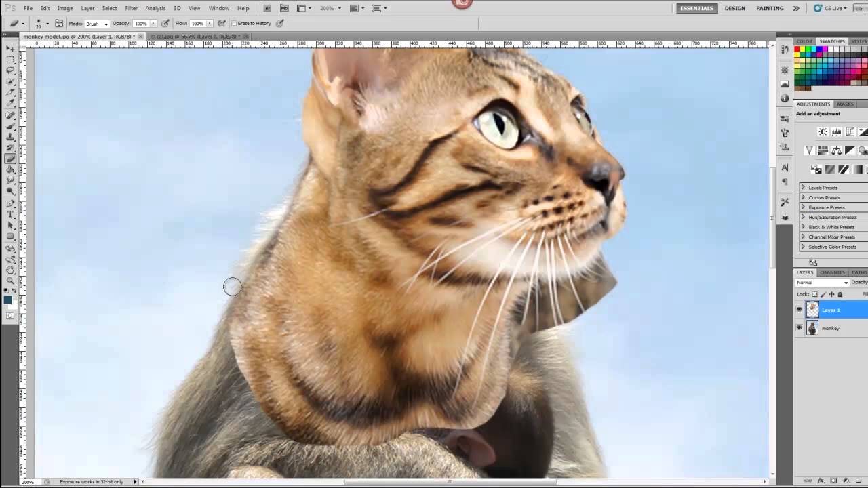The height and width of the screenshot is (488, 868).
Task: Click the foreground color swatch
Action: [x=7, y=300]
